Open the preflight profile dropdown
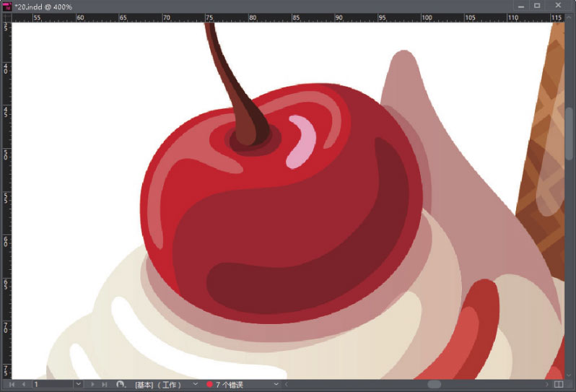Screen dimensions: 576x392 click(195, 385)
